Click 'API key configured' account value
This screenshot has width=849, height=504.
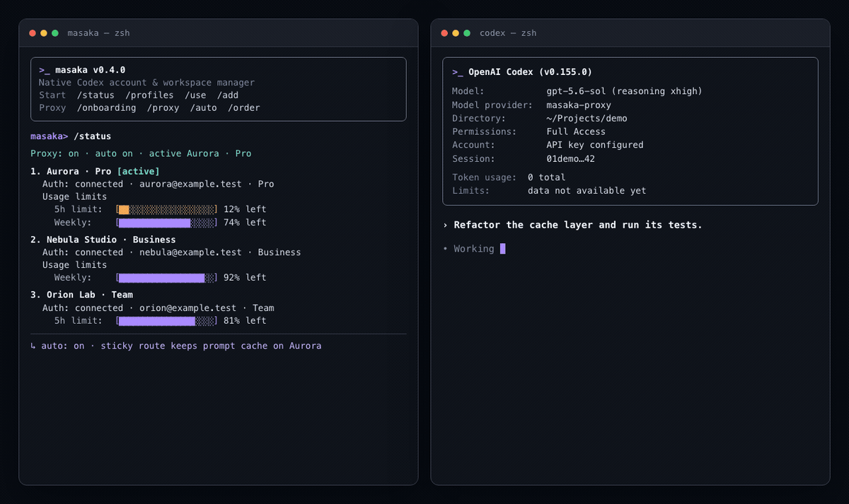(x=595, y=145)
